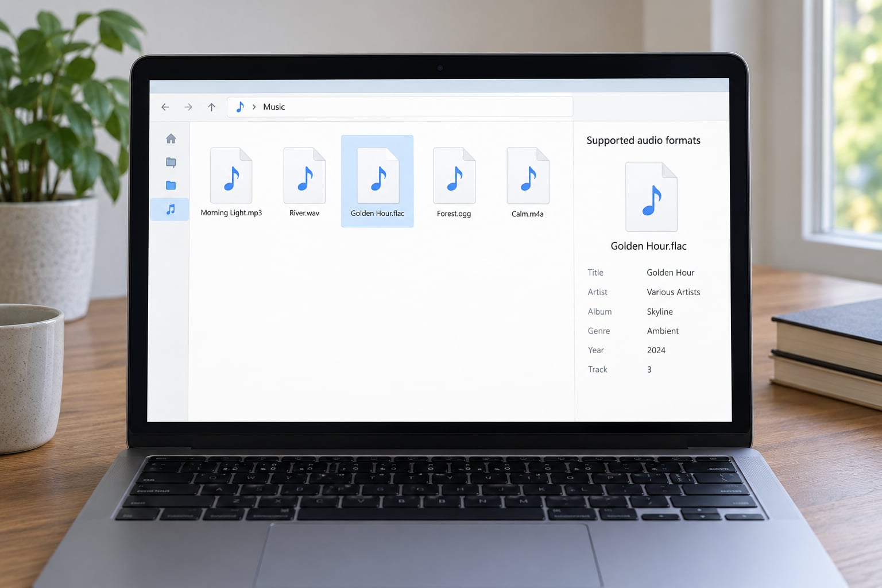Expand the address bar breadcrumb chevron

pos(254,107)
